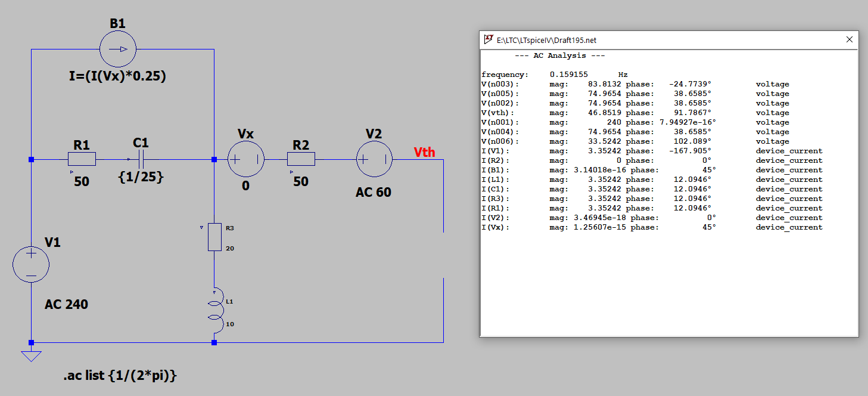Viewport: 868px width, 396px height.
Task: Select resistor R3 symbol
Action: tap(214, 237)
